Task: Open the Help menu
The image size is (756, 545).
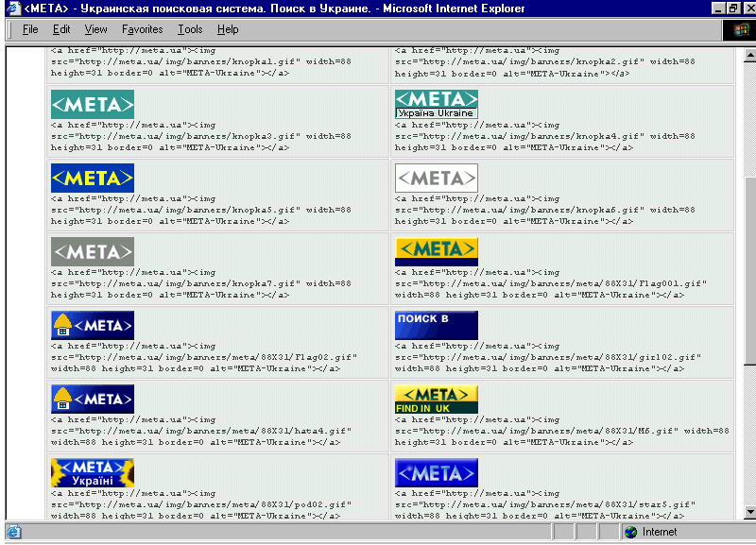Action: pos(228,29)
